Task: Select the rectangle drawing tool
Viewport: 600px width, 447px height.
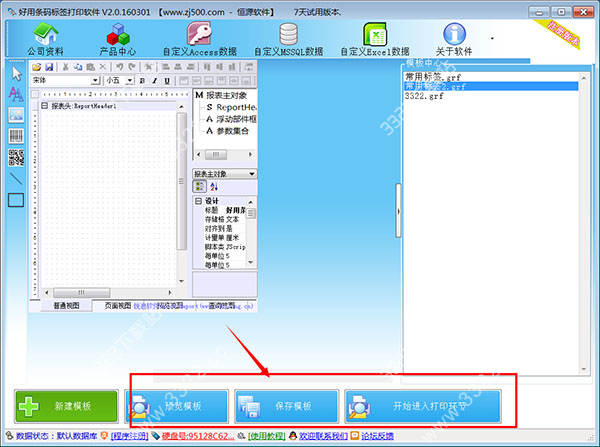Action: tap(16, 200)
